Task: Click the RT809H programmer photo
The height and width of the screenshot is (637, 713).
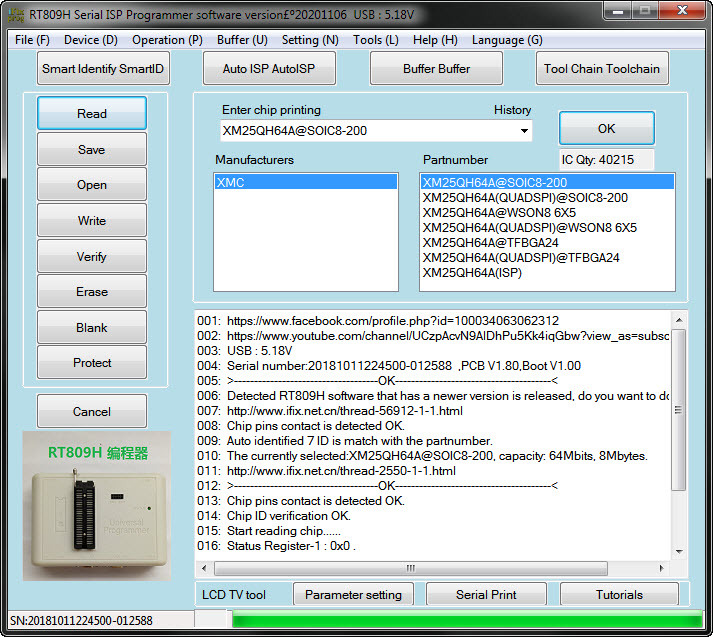Action: coord(97,506)
